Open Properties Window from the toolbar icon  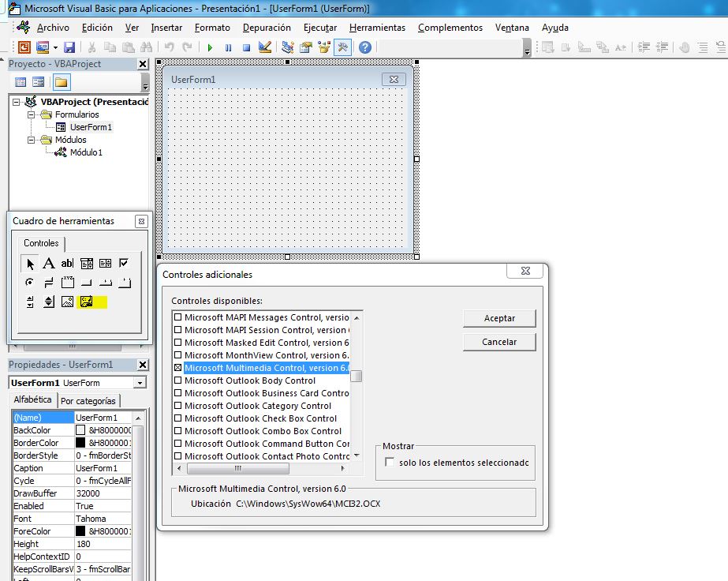305,47
